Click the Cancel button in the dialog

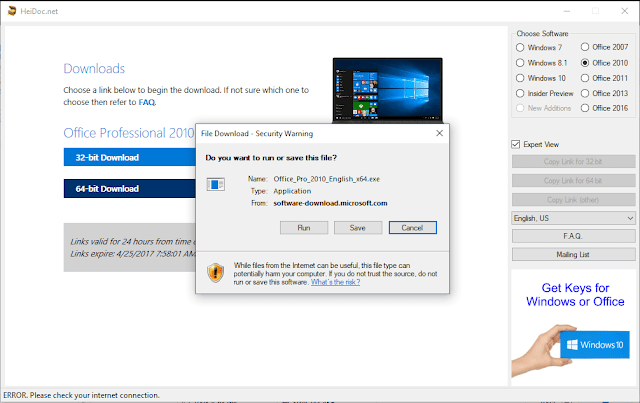click(412, 228)
